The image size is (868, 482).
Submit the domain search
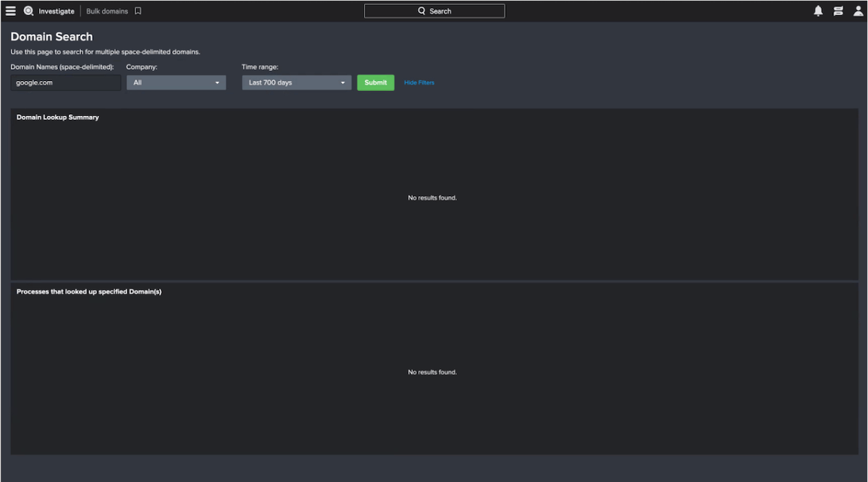375,82
